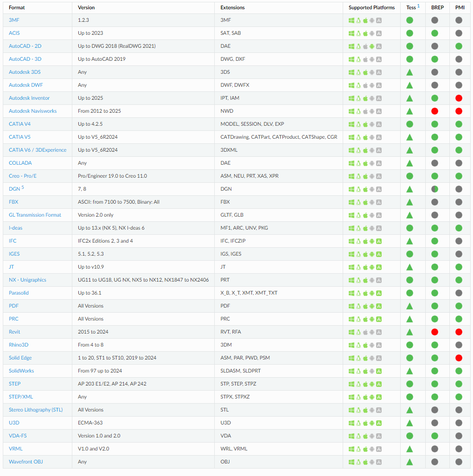Click the 'Pro/Engineer 19.0 to Creo 11.0' cell
This screenshot has width=473, height=476.
pyautogui.click(x=112, y=176)
